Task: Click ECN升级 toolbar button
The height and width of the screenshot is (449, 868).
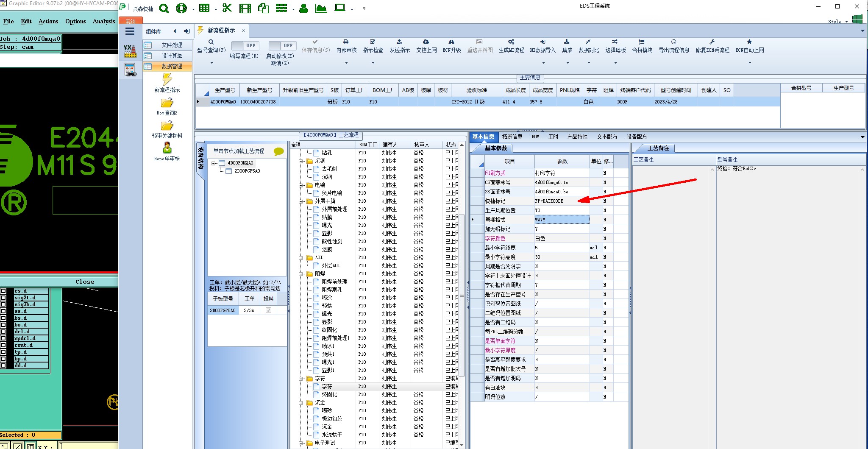Action: point(451,46)
